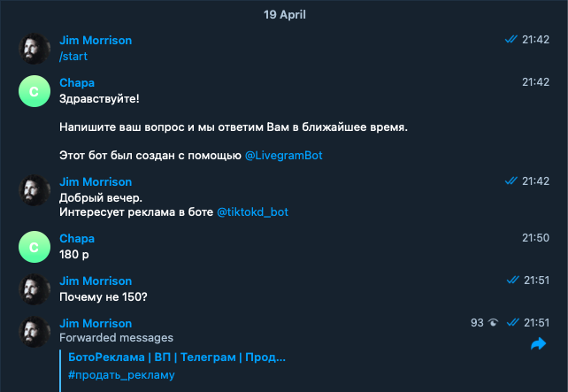
Task: Click Jim Morrison name above /start
Action: click(95, 40)
